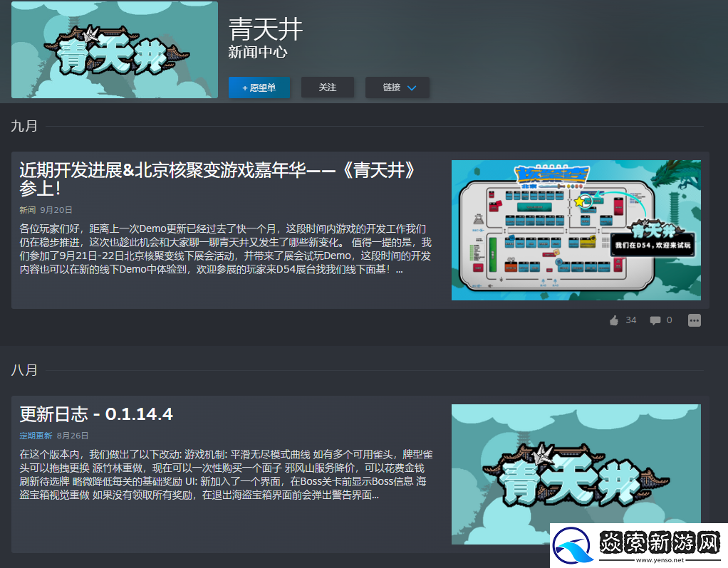
Task: Click the 新闻 category tag
Action: pos(27,210)
